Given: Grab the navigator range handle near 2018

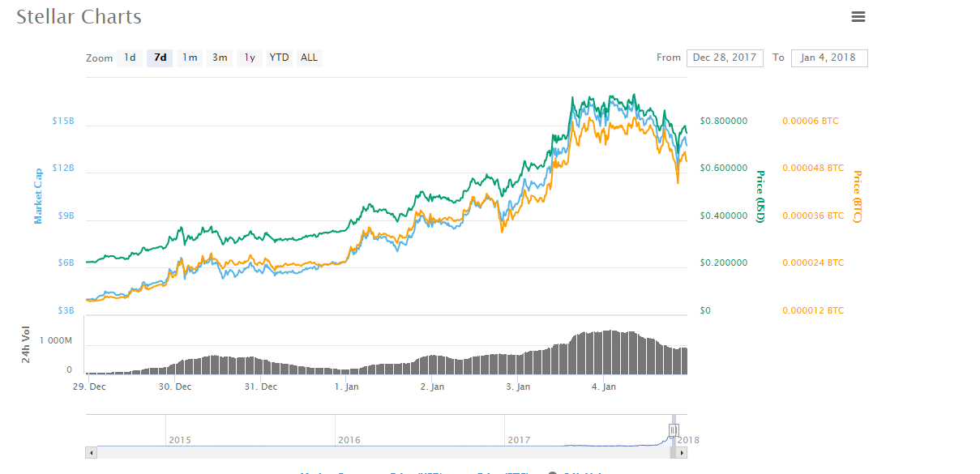Looking at the screenshot, I should 674,429.
